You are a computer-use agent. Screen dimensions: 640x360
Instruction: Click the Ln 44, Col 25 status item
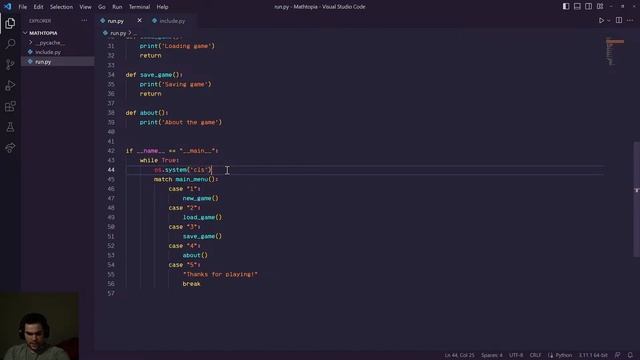[460, 355]
